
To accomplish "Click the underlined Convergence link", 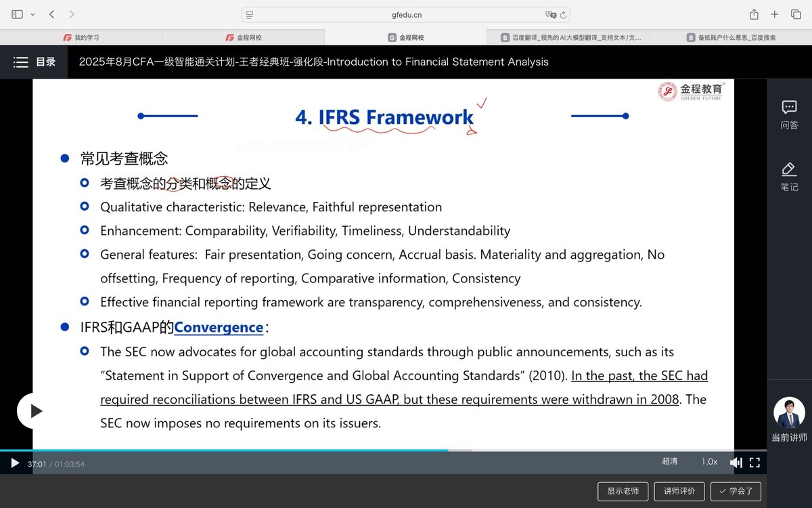I will click(x=219, y=328).
